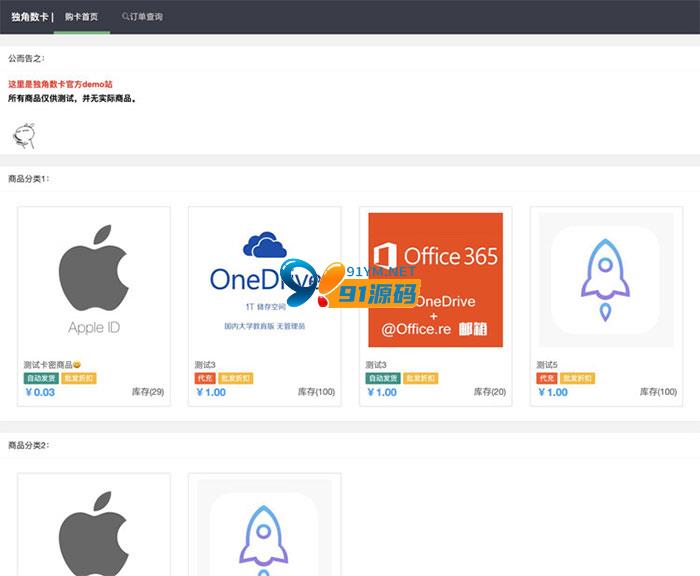Screen dimensions: 700x576
Task: Click the orange discount tag on the Office 365 card
Action: [x=421, y=378]
